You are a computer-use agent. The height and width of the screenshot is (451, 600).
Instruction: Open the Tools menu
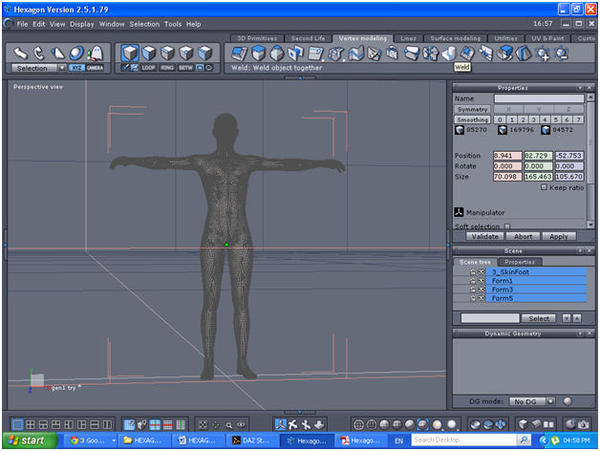click(173, 23)
